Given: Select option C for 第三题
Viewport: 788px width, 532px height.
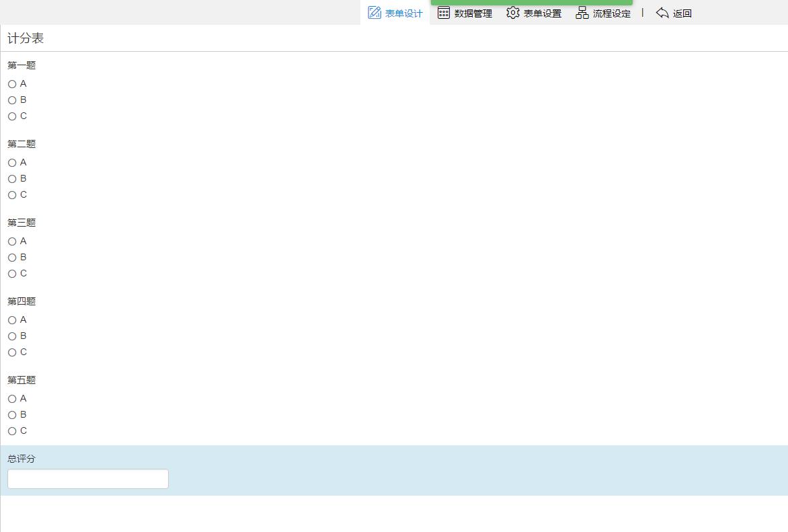Looking at the screenshot, I should (12, 274).
